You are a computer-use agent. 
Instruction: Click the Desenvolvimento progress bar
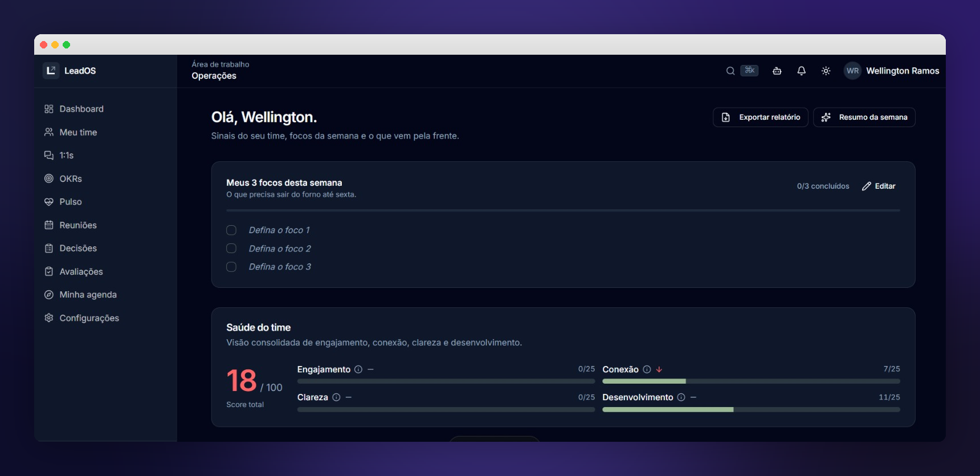coord(751,409)
